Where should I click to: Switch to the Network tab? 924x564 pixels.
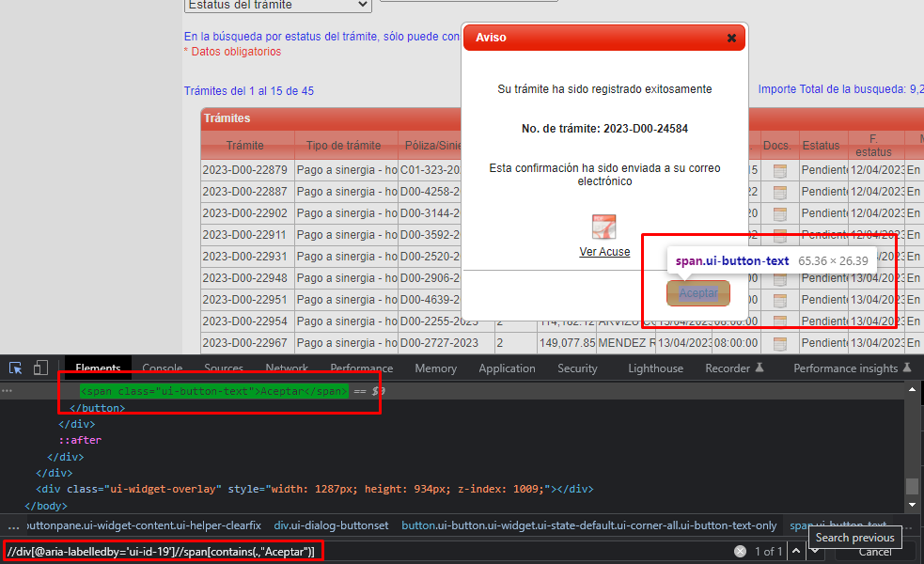tap(287, 368)
